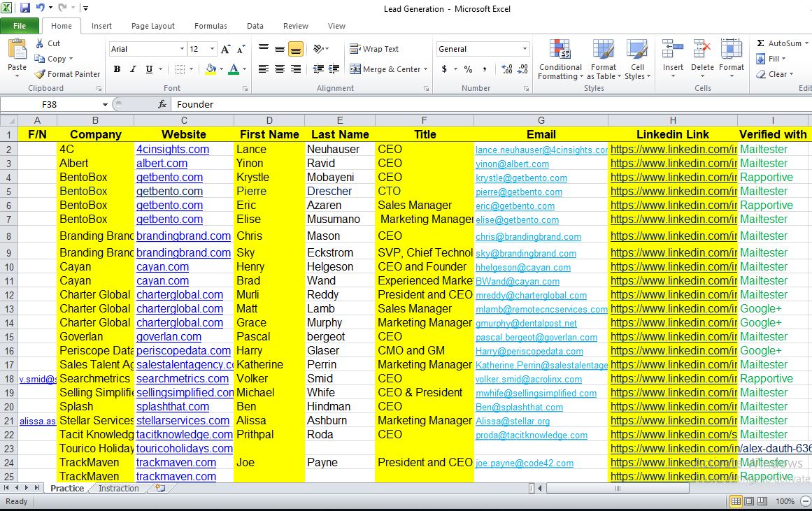Image resolution: width=812 pixels, height=511 pixels.
Task: Apply the Font Color A swatch
Action: pos(234,69)
